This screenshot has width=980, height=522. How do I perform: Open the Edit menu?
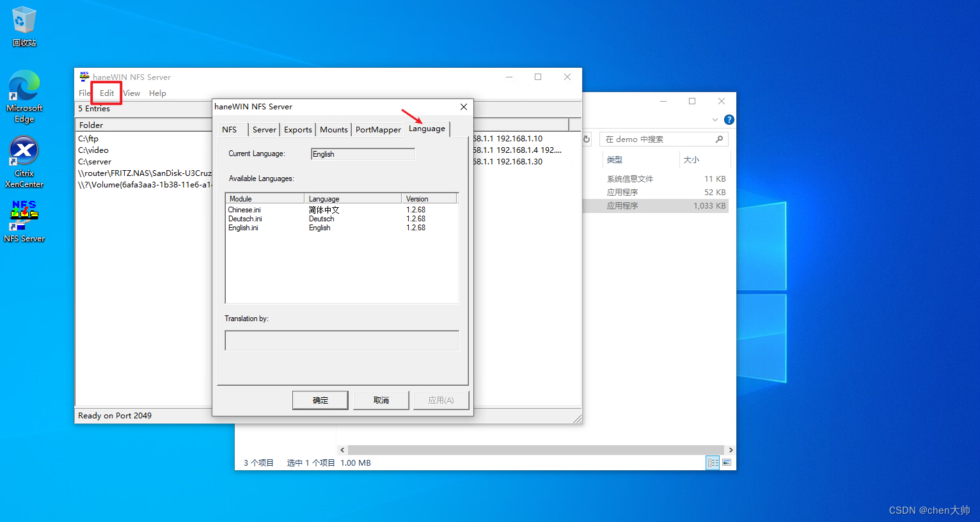point(107,93)
